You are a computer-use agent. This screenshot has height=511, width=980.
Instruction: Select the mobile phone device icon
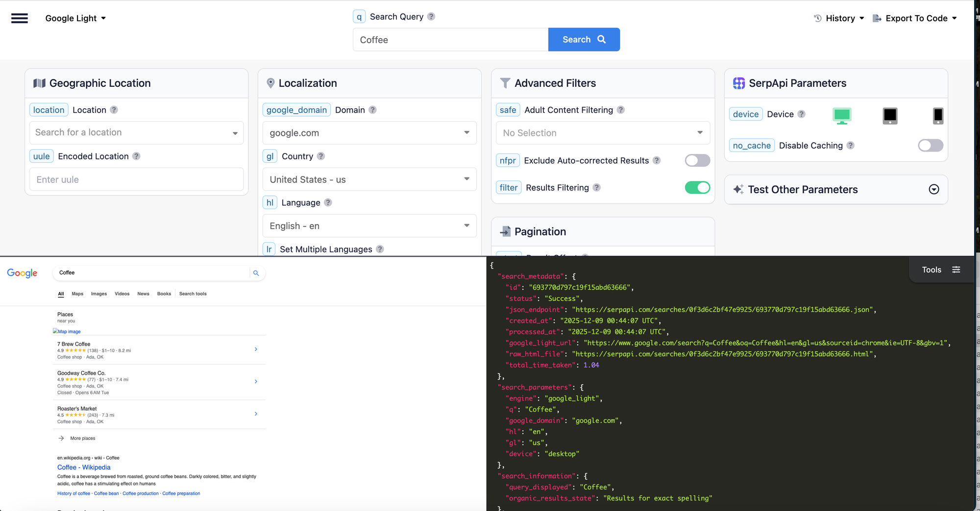[x=938, y=116]
